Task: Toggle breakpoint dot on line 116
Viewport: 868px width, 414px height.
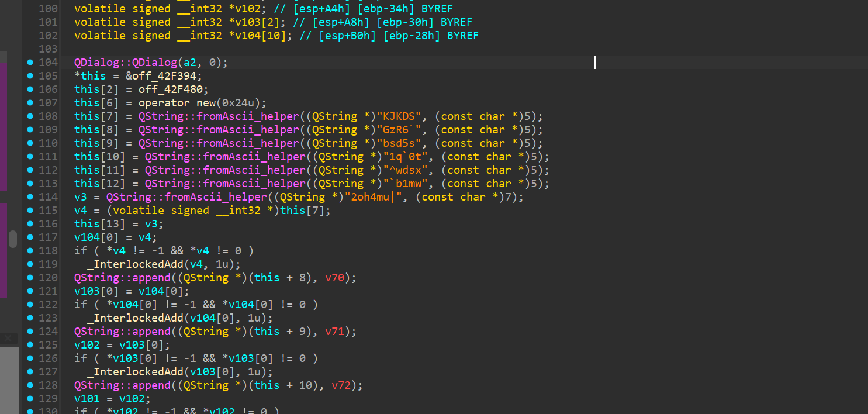Action: 30,224
